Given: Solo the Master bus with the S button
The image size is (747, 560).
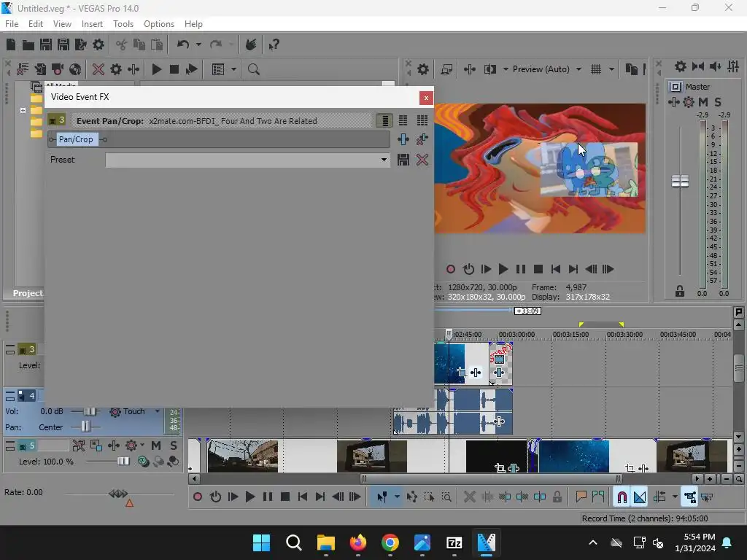Looking at the screenshot, I should (x=718, y=102).
